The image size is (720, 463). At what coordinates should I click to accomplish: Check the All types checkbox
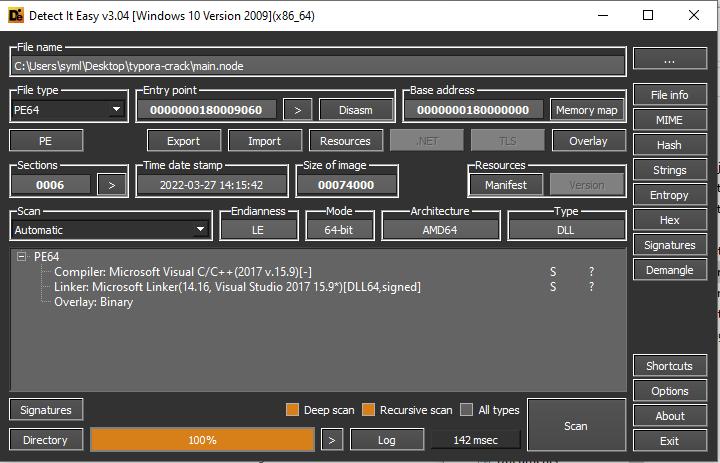[x=467, y=410]
